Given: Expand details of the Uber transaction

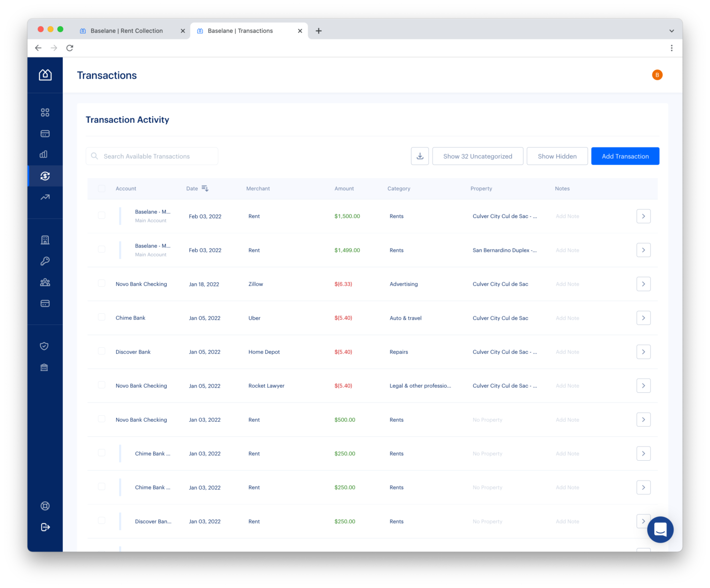Looking at the screenshot, I should pos(643,318).
